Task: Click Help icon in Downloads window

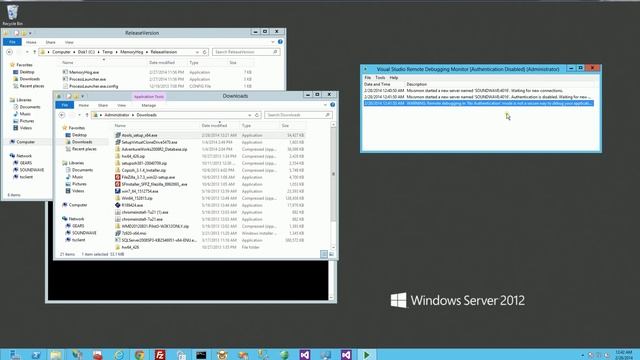Action: coord(333,105)
